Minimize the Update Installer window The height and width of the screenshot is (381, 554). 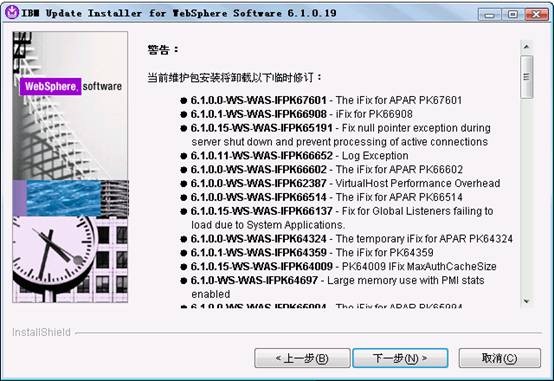(x=489, y=14)
